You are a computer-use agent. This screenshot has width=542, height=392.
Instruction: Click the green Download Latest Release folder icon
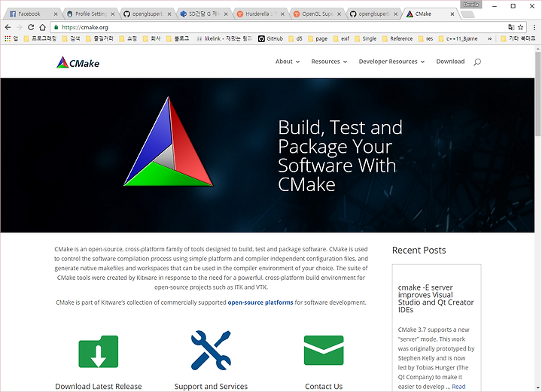click(99, 351)
